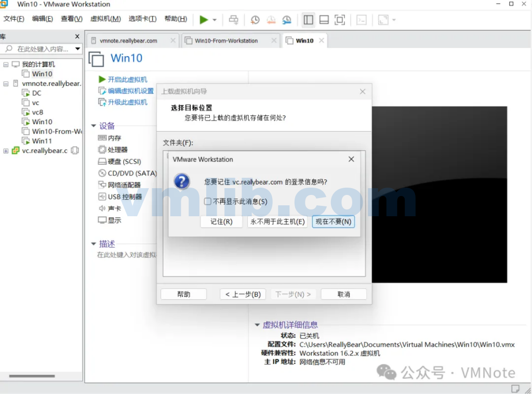Click the 声卡 sound card icon
This screenshot has height=394, width=532.
click(x=102, y=208)
